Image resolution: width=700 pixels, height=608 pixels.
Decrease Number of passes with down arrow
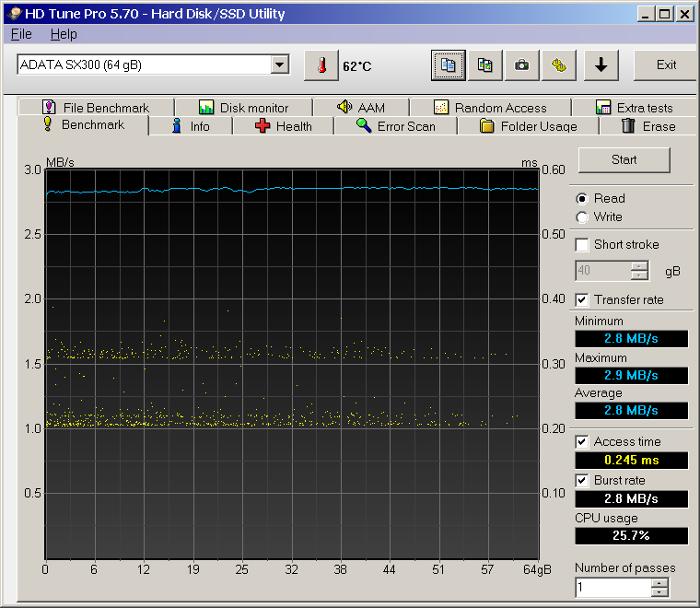pos(659,592)
